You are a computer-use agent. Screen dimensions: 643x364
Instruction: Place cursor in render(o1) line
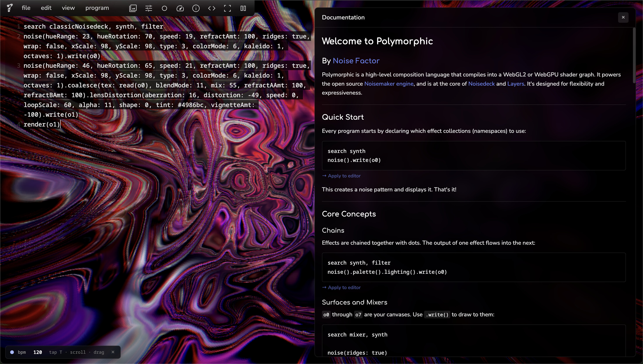(x=42, y=124)
